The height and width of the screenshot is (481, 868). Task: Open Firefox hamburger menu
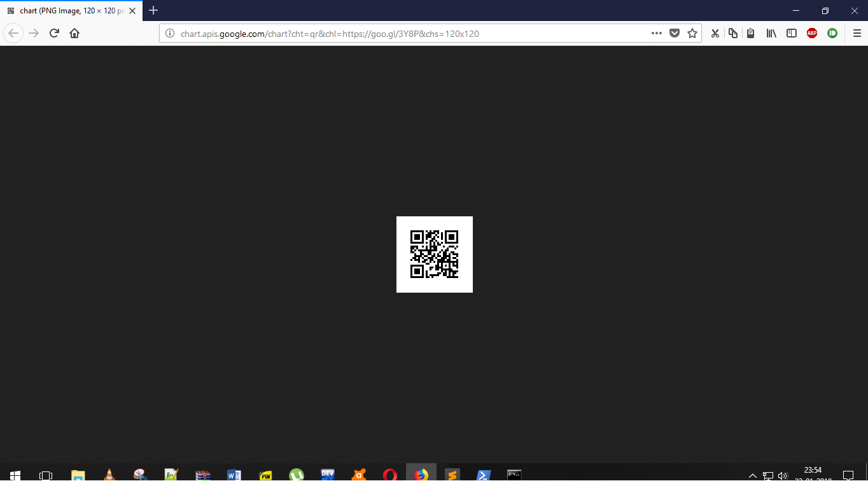(857, 34)
